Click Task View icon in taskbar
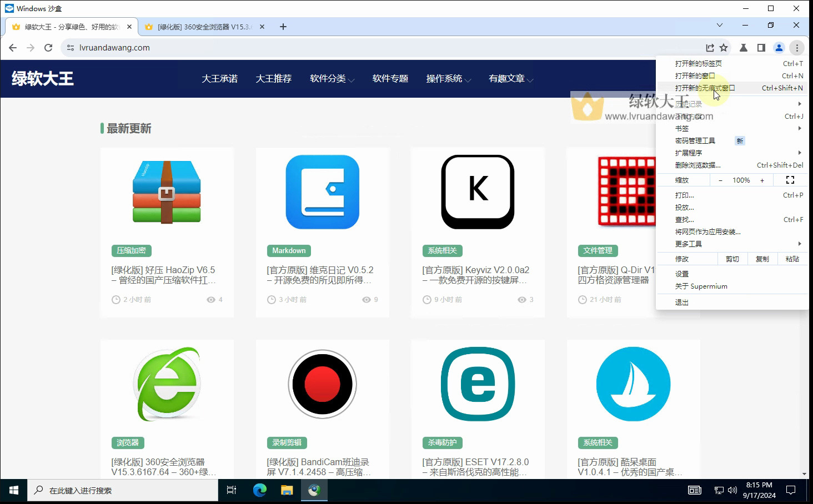Screen dimensions: 813x504 [232, 490]
